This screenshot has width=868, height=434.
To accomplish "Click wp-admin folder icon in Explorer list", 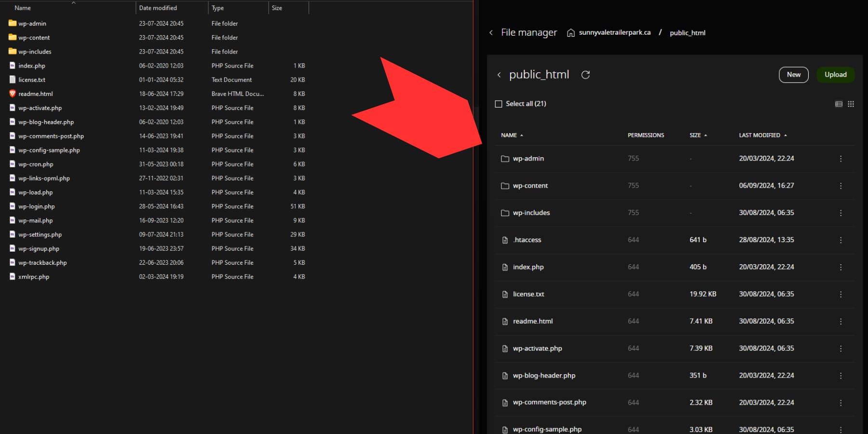I will point(13,23).
